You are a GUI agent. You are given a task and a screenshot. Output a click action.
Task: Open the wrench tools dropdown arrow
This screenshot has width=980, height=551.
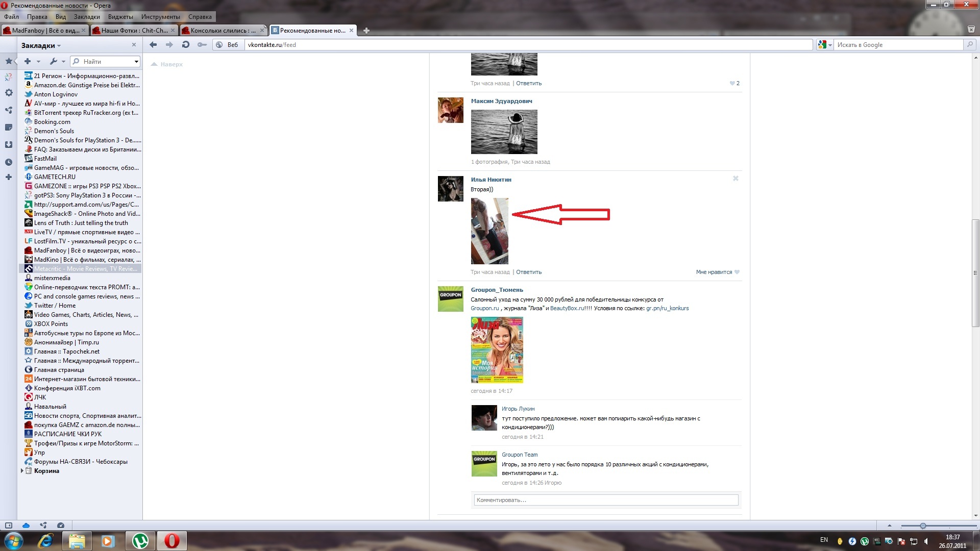click(63, 62)
